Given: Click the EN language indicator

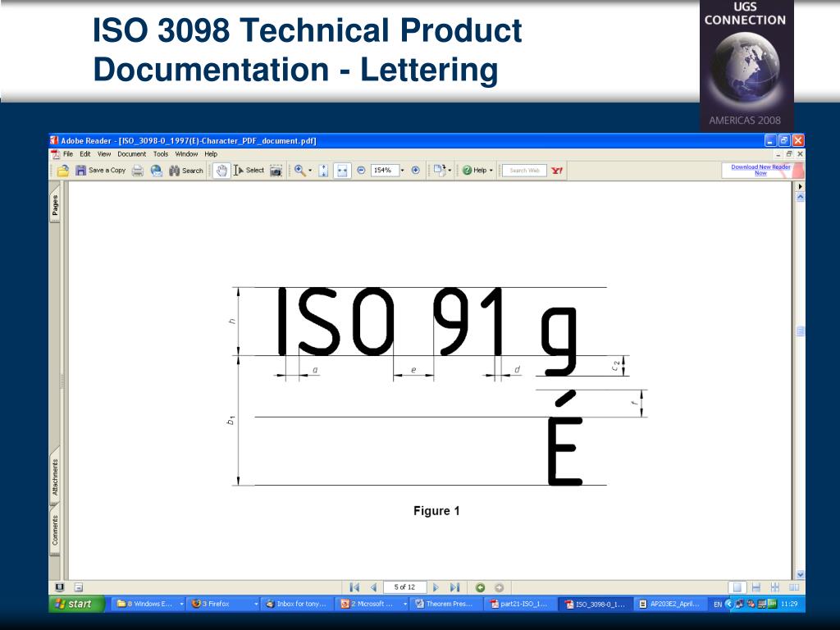Looking at the screenshot, I should [x=718, y=604].
